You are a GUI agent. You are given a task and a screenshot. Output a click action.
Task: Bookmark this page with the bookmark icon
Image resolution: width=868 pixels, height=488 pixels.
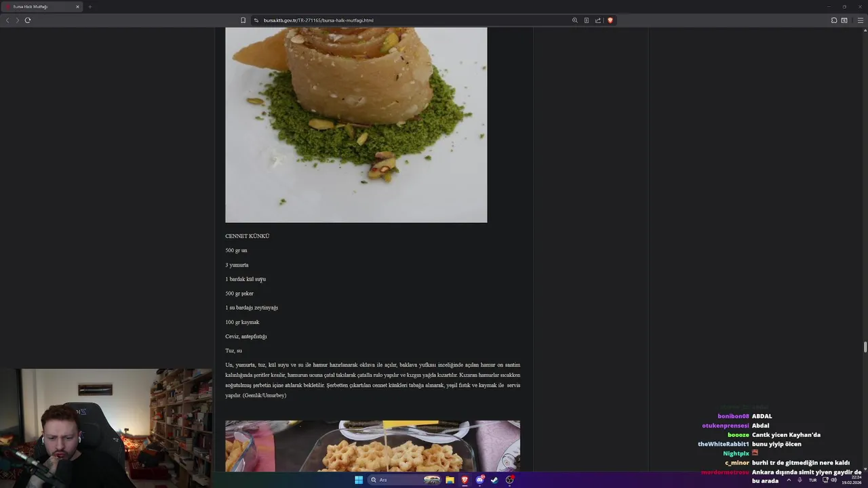243,20
